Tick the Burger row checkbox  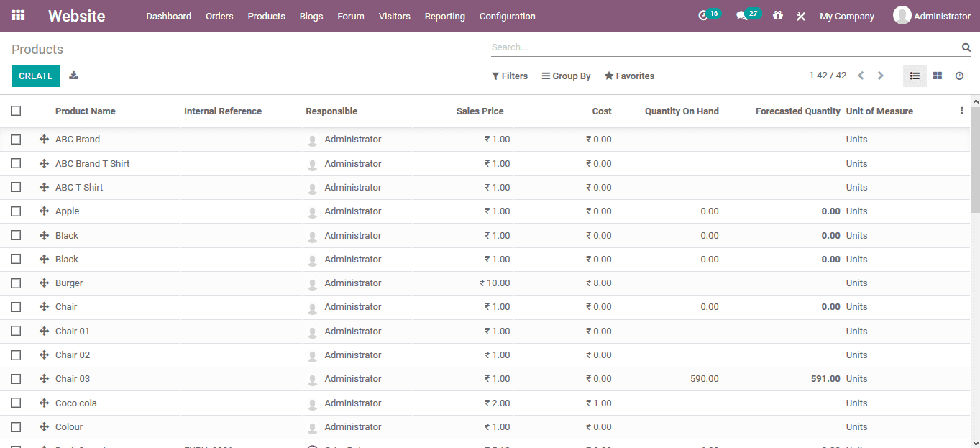pos(16,283)
